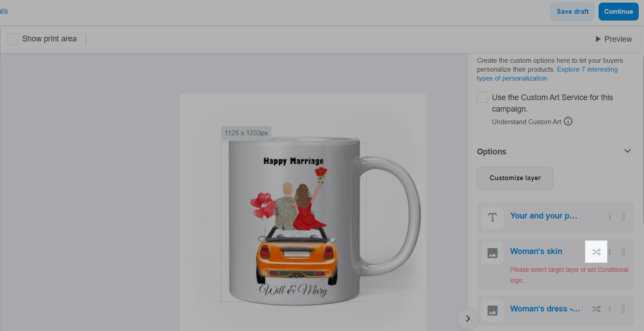
Task: Check Use the Custom Art Service checkbox
Action: click(x=483, y=97)
